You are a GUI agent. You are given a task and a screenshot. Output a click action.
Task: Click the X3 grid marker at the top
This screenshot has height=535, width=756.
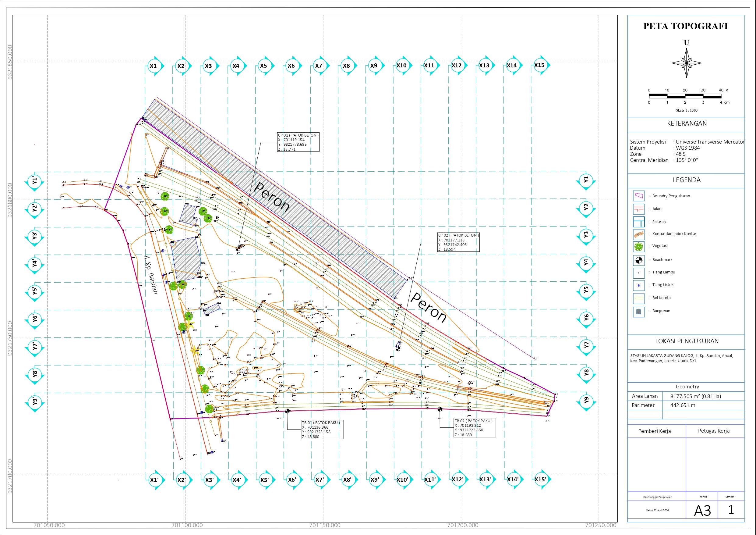coord(210,66)
